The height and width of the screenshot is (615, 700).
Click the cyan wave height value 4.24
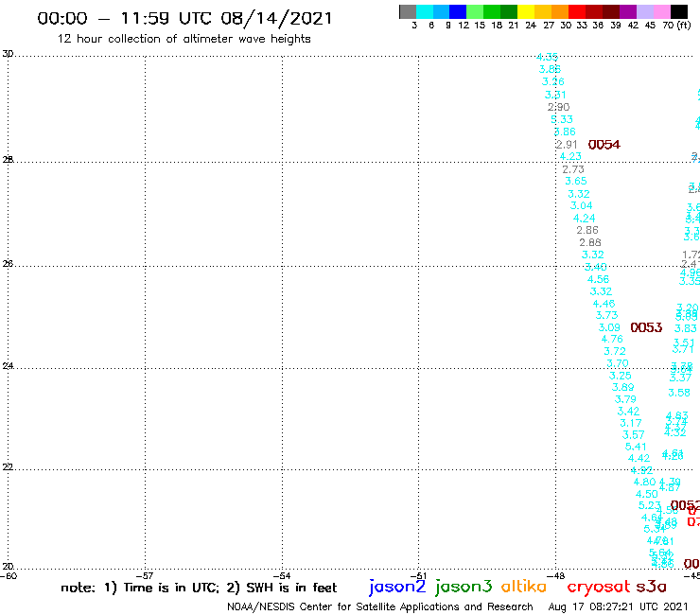click(x=585, y=219)
